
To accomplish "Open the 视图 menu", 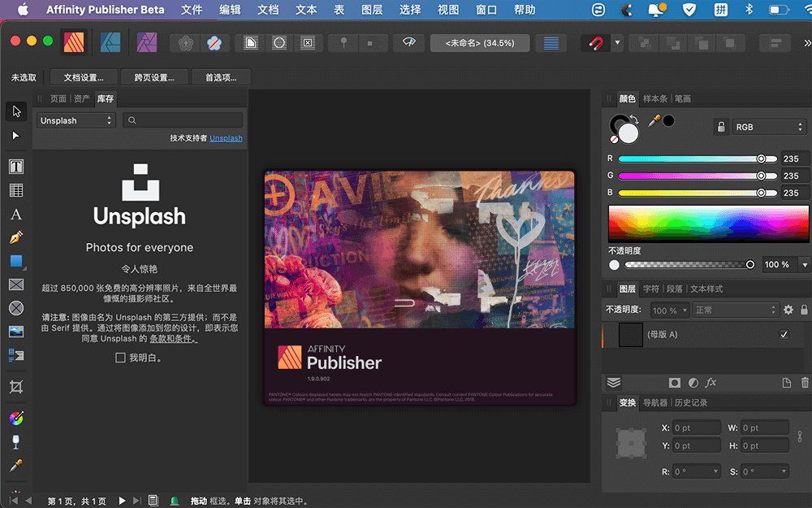I will pyautogui.click(x=448, y=9).
